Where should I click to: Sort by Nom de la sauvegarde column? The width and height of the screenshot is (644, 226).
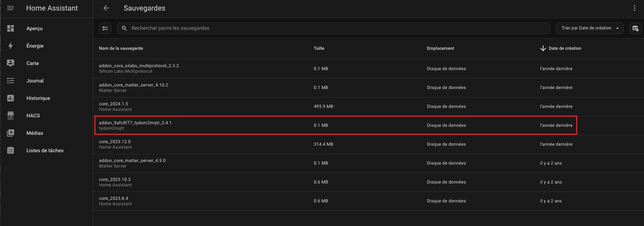(x=121, y=48)
